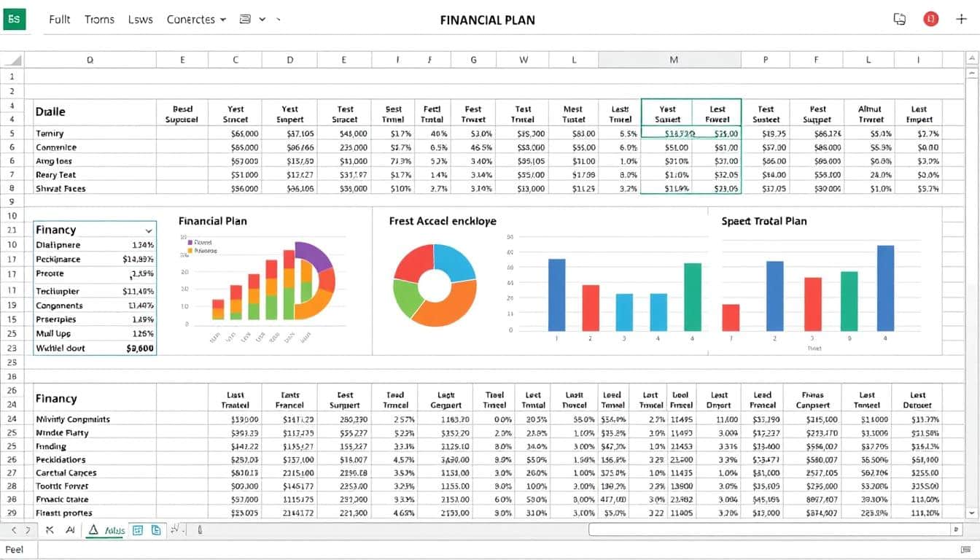Click the Dialle header cell
This screenshot has height=560, width=980.
(50, 112)
